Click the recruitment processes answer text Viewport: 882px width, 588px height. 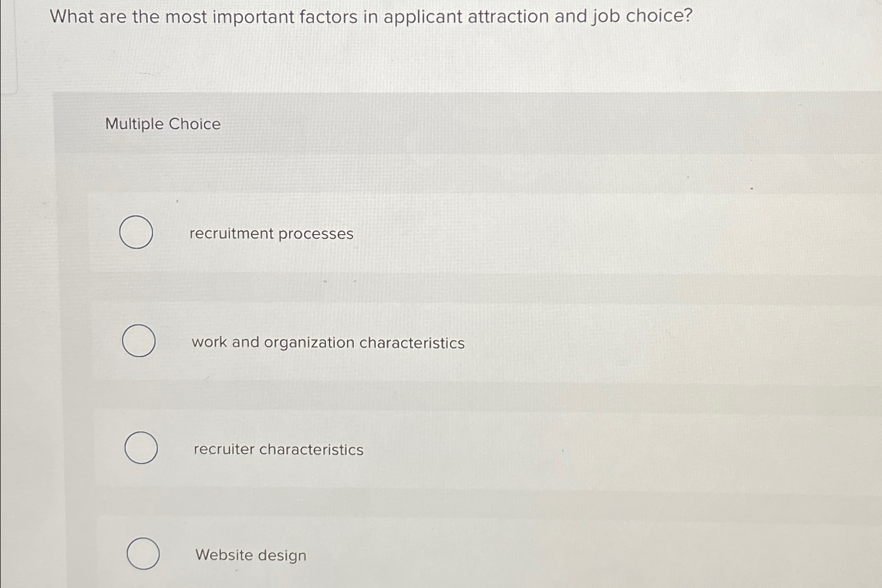tap(272, 234)
